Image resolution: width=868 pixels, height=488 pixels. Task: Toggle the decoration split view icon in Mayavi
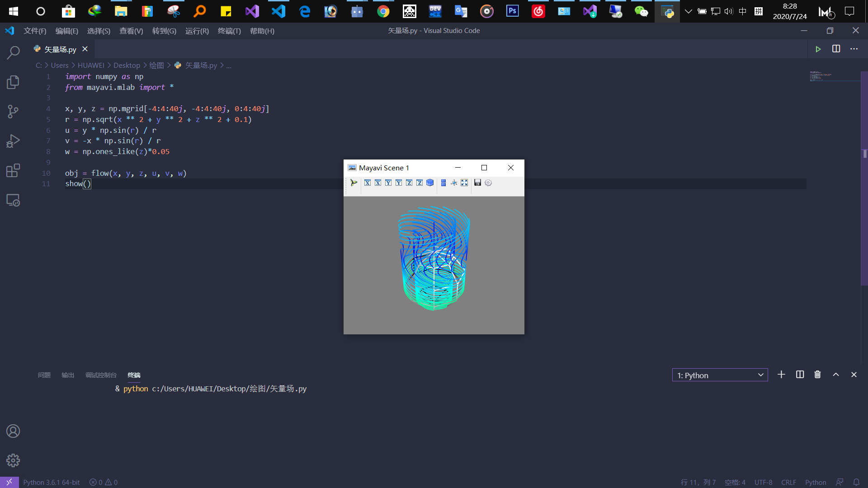tap(443, 183)
